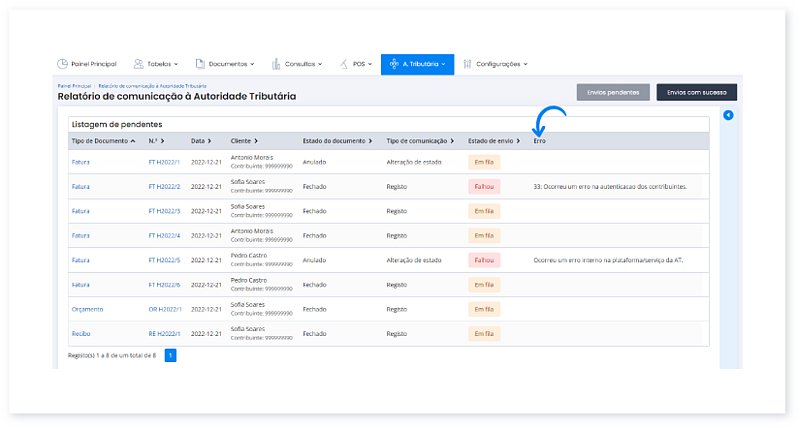Viewport: 800px width, 428px height.
Task: Open the Documentos dropdown menu
Action: (230, 64)
